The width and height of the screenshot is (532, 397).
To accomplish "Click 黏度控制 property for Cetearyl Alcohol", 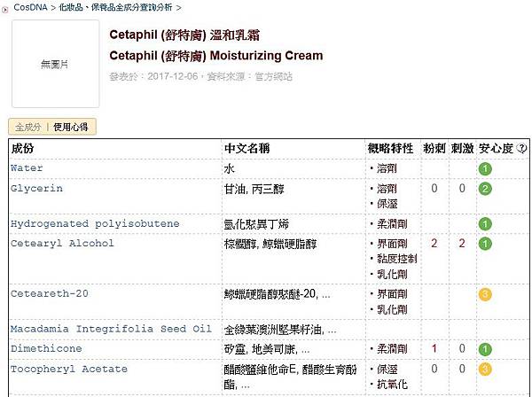I will tap(397, 259).
